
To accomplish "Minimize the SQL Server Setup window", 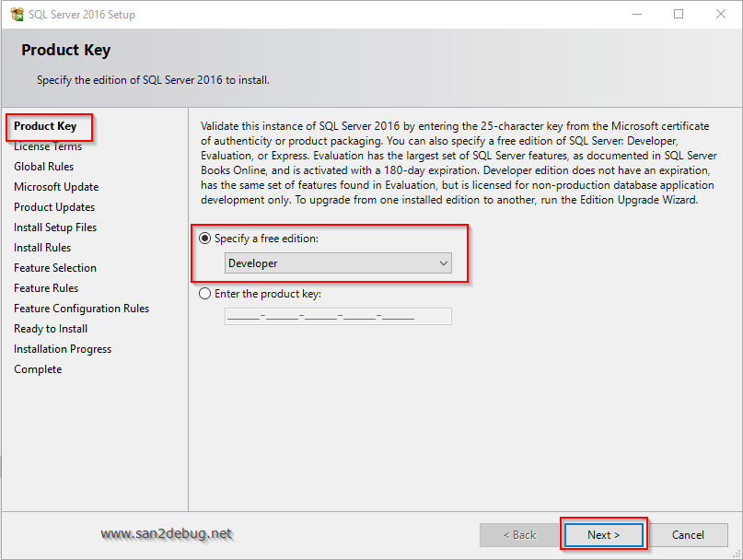I will (637, 14).
